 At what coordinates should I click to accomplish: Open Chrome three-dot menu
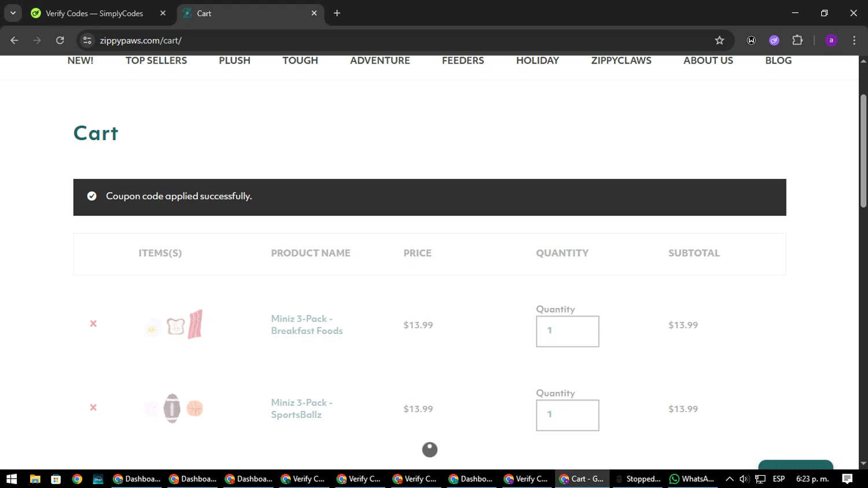[x=854, y=41]
